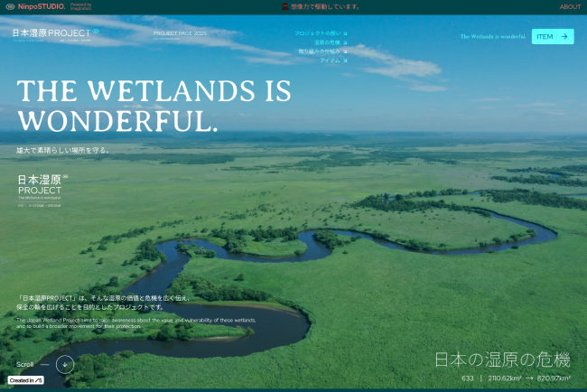
Task: Click the PROJECT PAGE 2025 label
Action: (x=180, y=33)
